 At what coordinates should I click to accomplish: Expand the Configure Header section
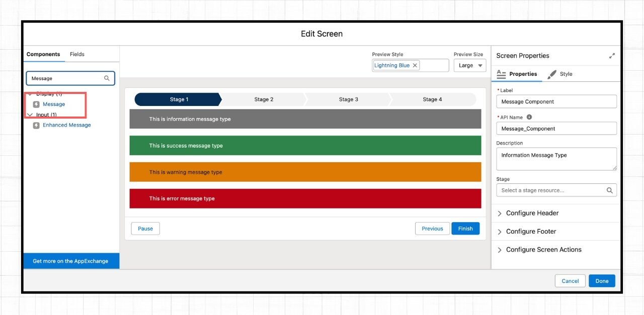[x=500, y=214]
